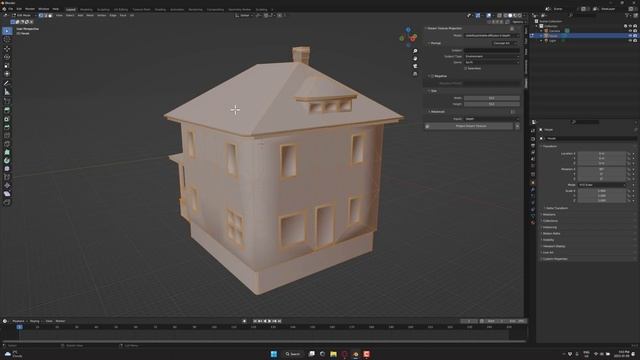
Task: Open the File menu
Action: 11,9
